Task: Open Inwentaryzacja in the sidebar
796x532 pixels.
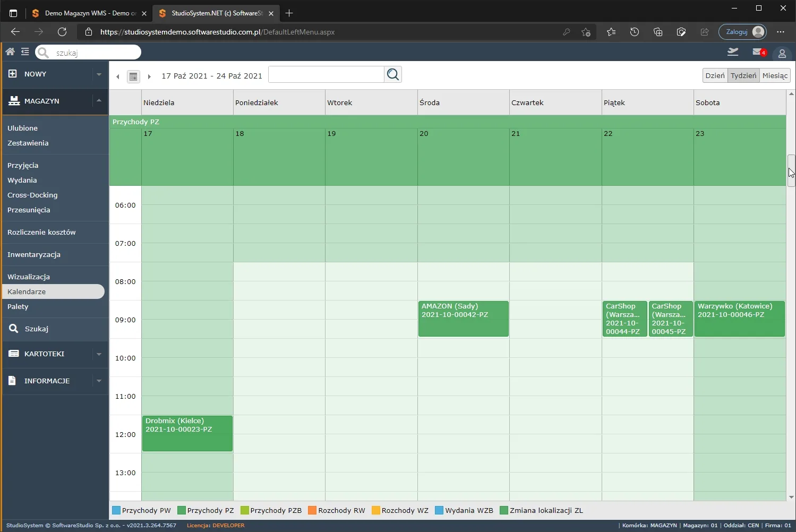Action: point(34,254)
